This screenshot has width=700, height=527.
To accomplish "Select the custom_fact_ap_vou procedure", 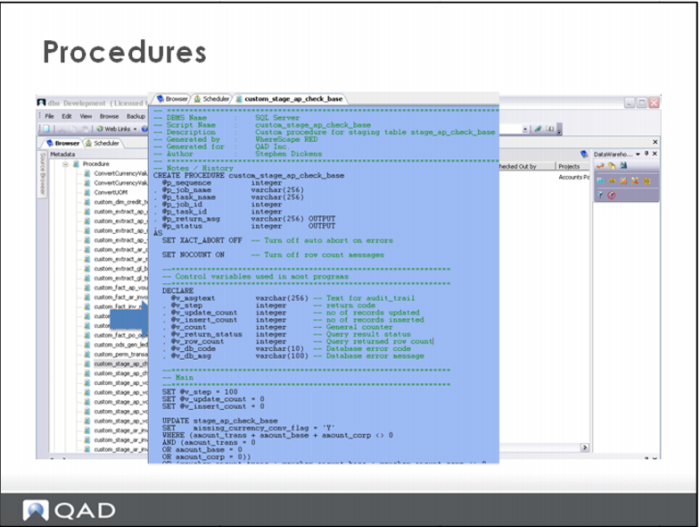I will coord(121,288).
